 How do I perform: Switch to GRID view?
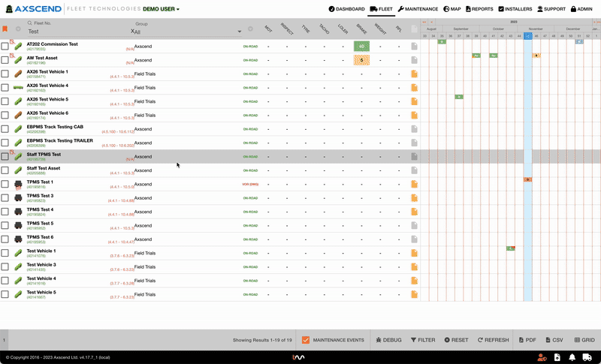(x=584, y=340)
